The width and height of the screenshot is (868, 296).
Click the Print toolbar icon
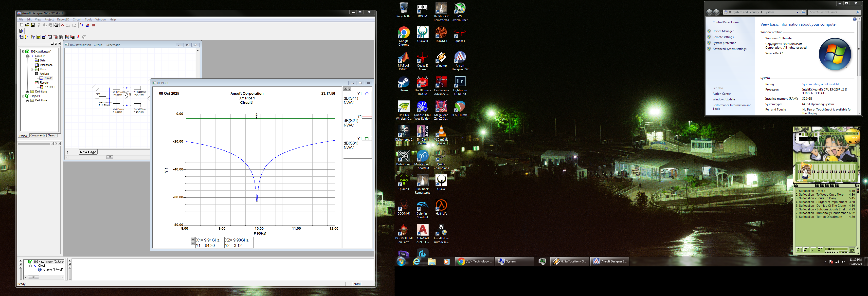(x=57, y=25)
